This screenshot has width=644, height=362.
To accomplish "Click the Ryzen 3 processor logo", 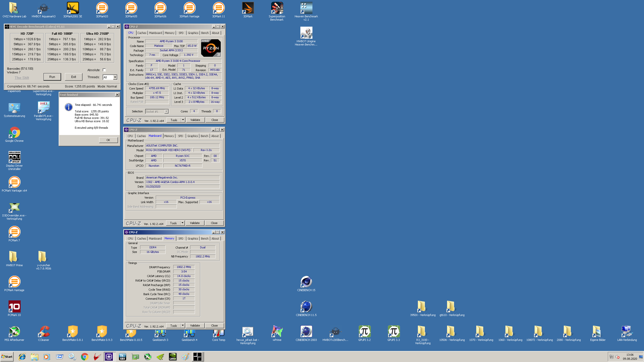I will click(211, 48).
